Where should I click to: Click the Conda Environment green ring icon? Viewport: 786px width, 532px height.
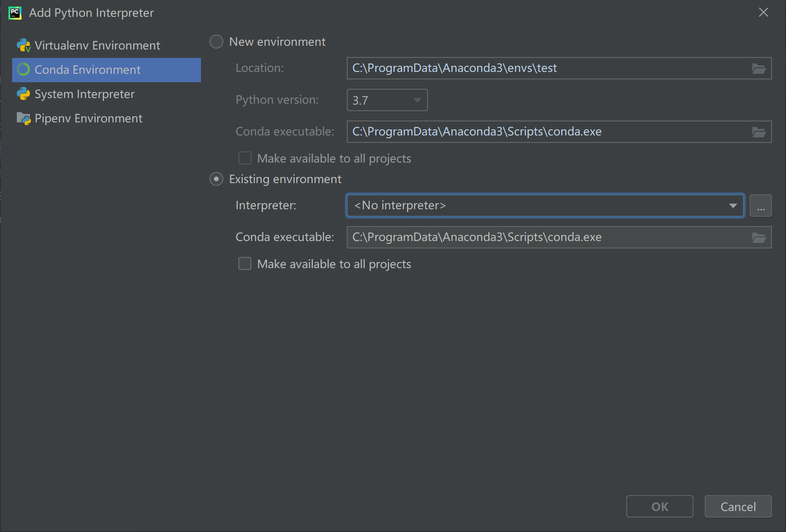pos(23,70)
